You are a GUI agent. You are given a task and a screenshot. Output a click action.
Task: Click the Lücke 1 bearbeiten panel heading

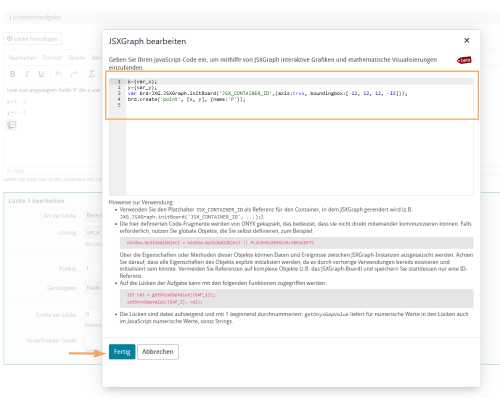click(36, 201)
